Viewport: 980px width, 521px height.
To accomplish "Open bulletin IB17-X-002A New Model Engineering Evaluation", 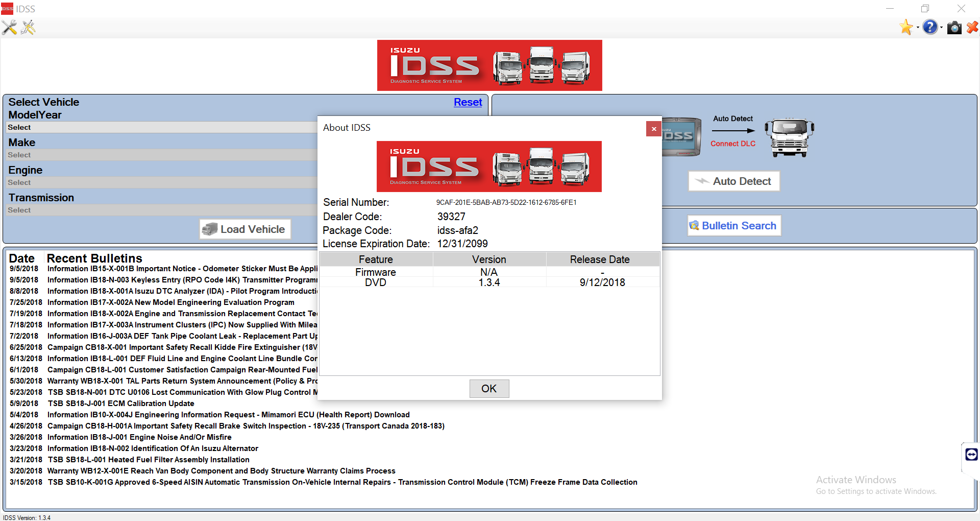I will tap(171, 302).
